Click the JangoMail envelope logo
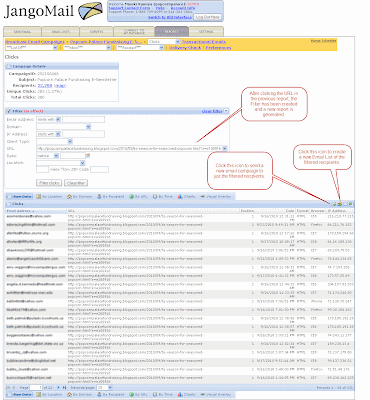370x400 pixels. point(90,11)
